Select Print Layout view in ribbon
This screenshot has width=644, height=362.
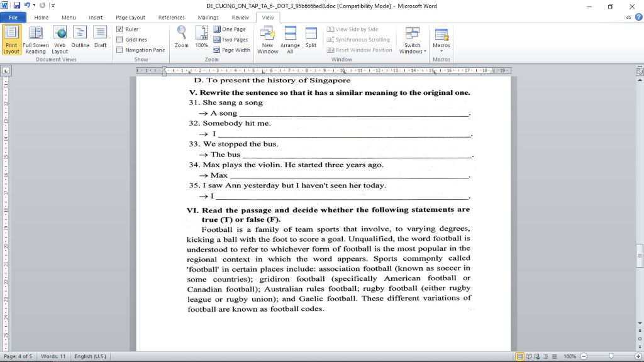click(x=11, y=40)
